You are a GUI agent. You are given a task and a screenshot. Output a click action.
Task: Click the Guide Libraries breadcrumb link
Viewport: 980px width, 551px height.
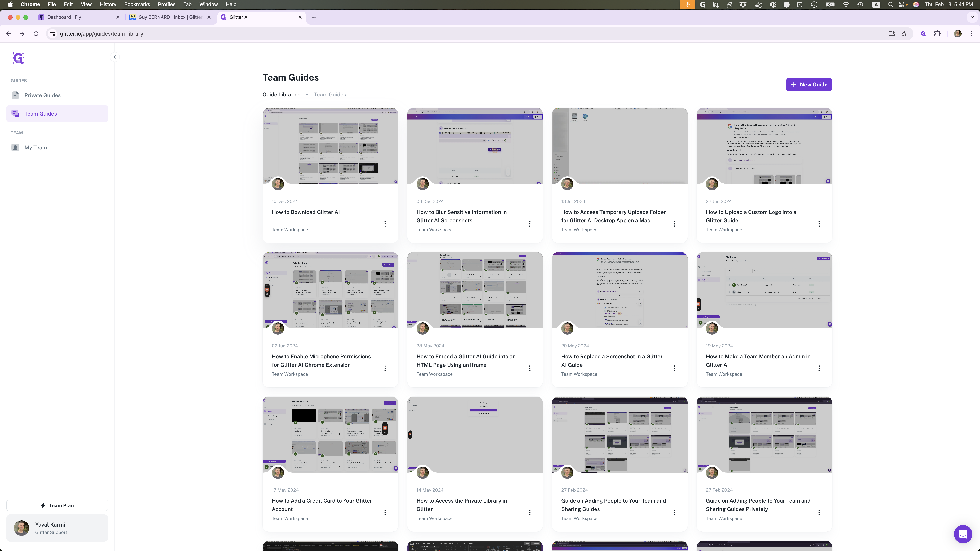pyautogui.click(x=281, y=95)
